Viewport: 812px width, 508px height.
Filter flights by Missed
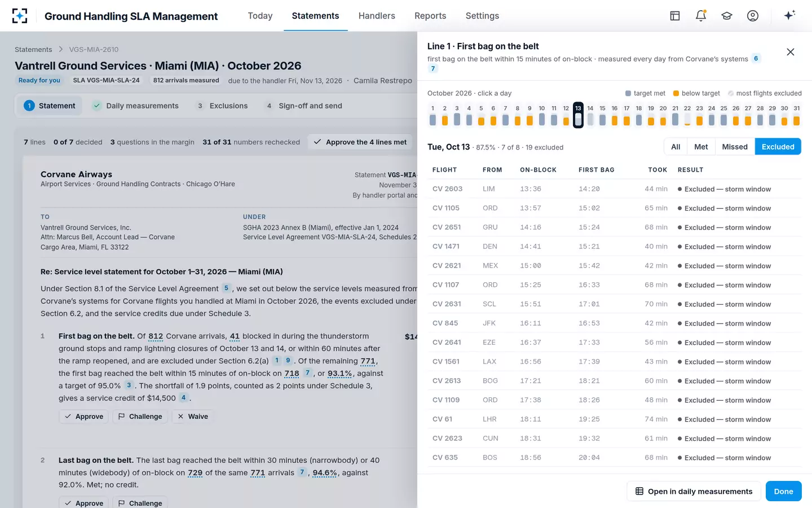735,147
